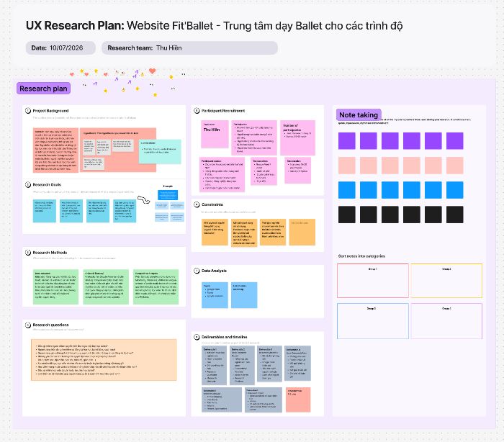The image size is (504, 442).
Task: Click the numbered circle beside Data Analysis
Action: click(x=197, y=271)
